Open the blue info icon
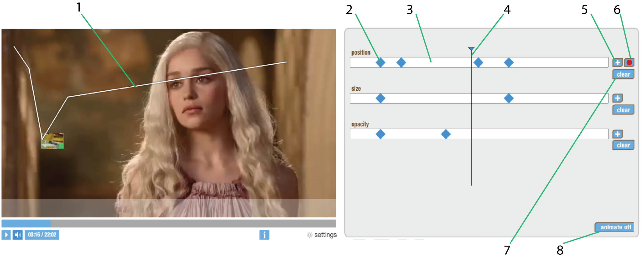644x258 pixels. [264, 235]
